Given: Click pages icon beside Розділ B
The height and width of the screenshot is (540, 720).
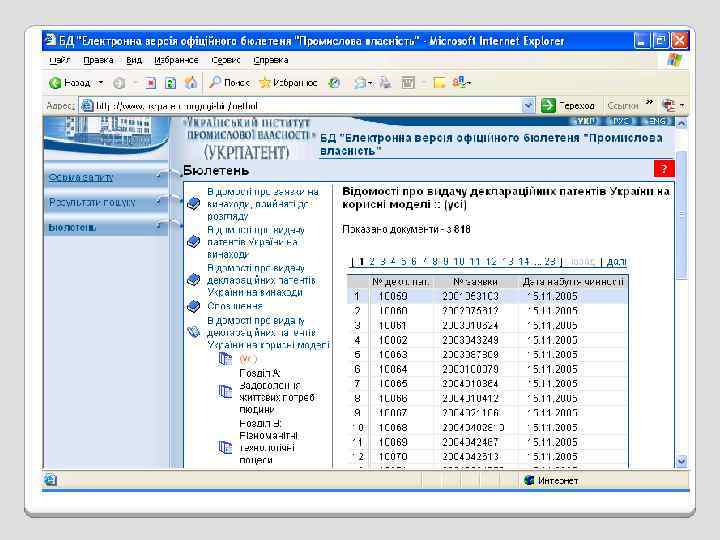Looking at the screenshot, I should pos(225,446).
